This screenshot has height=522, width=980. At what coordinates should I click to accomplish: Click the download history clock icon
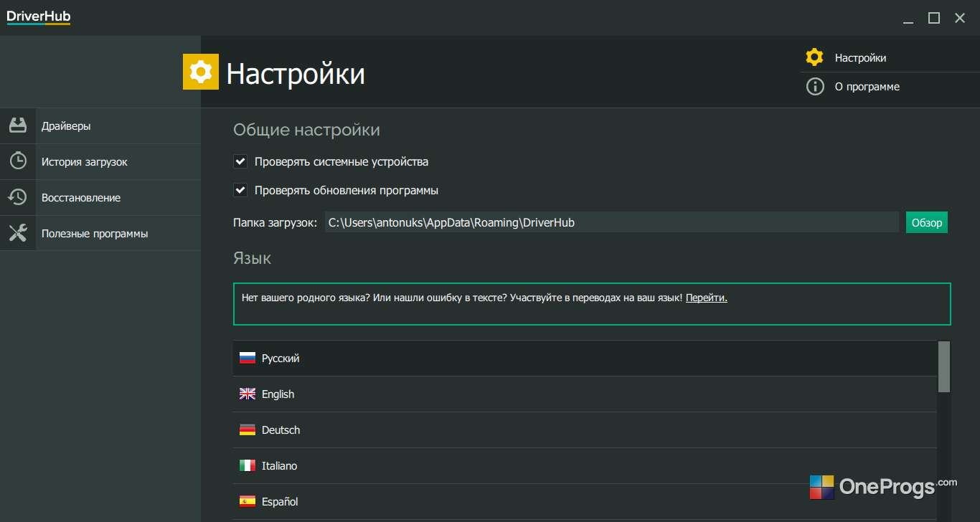coord(18,161)
